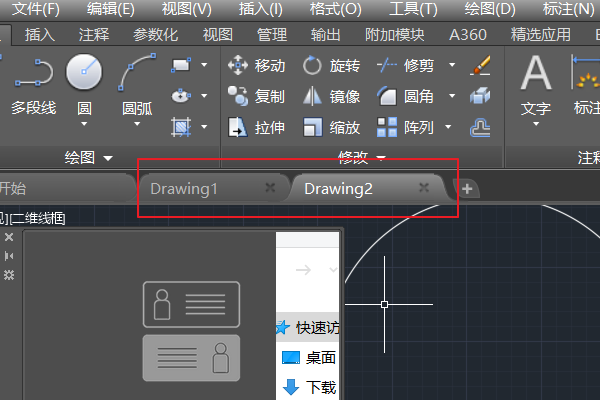Open Arc (圆弧) dropdown arrow

pyautogui.click(x=137, y=124)
